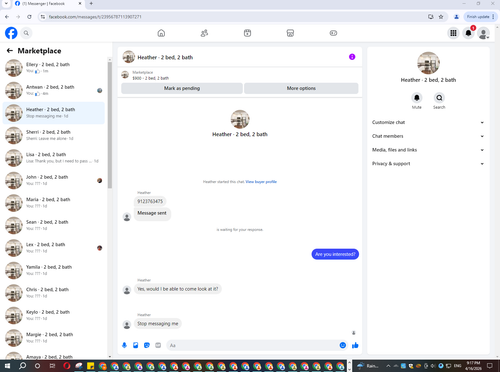Image resolution: width=500 pixels, height=372 pixels.
Task: Open the Lex - 2 bed, 2 bath chat
Action: coord(54,248)
